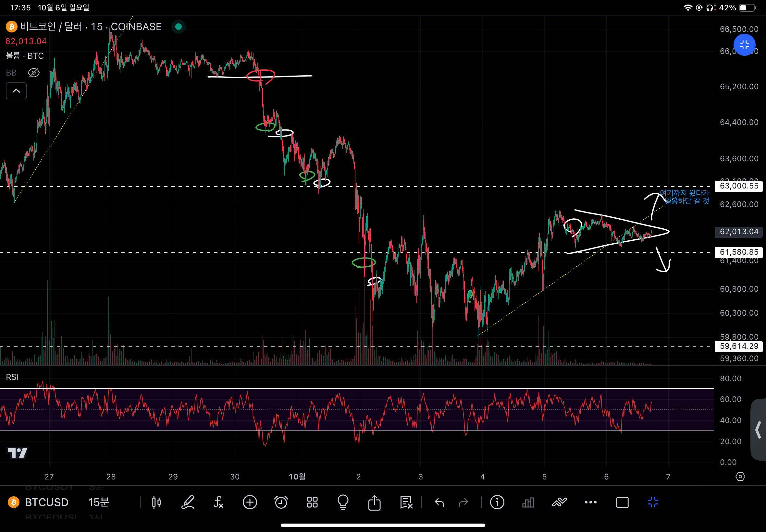Open chart info circle button
This screenshot has width=766, height=532.
[x=497, y=502]
